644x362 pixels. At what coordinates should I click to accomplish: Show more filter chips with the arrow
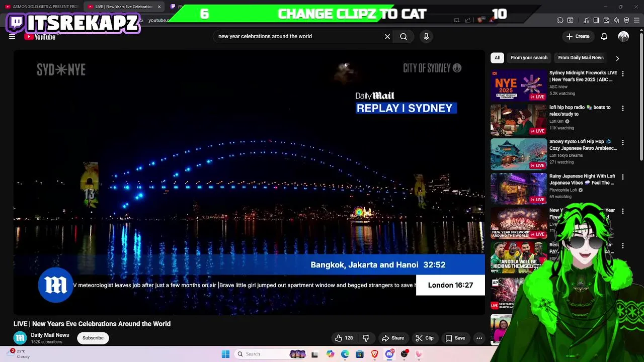tap(617, 58)
